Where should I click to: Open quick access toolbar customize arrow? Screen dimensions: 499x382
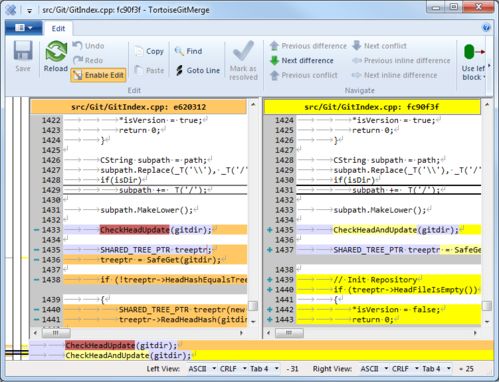29,11
